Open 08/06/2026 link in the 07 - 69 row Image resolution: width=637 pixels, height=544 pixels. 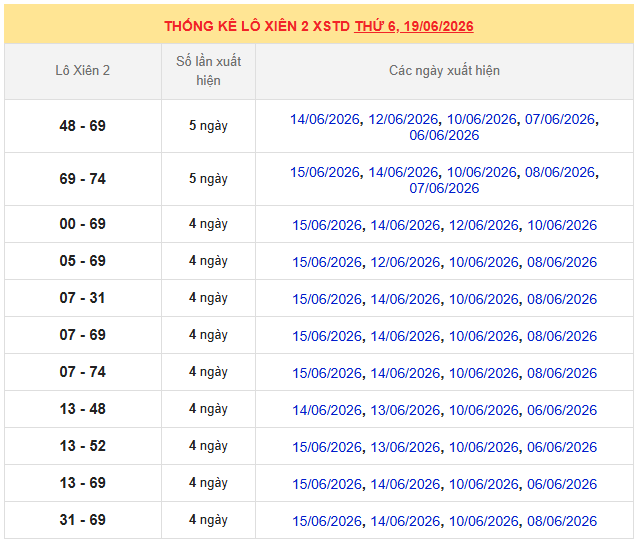562,336
